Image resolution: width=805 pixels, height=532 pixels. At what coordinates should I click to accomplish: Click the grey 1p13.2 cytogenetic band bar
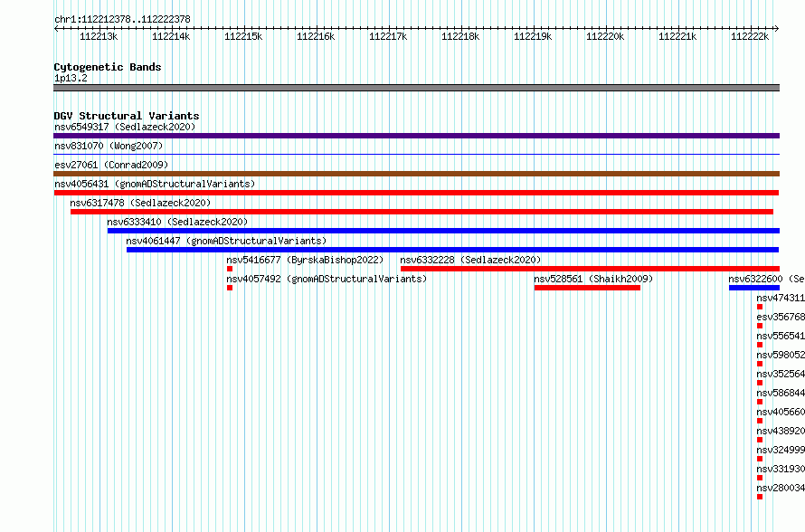[x=416, y=88]
